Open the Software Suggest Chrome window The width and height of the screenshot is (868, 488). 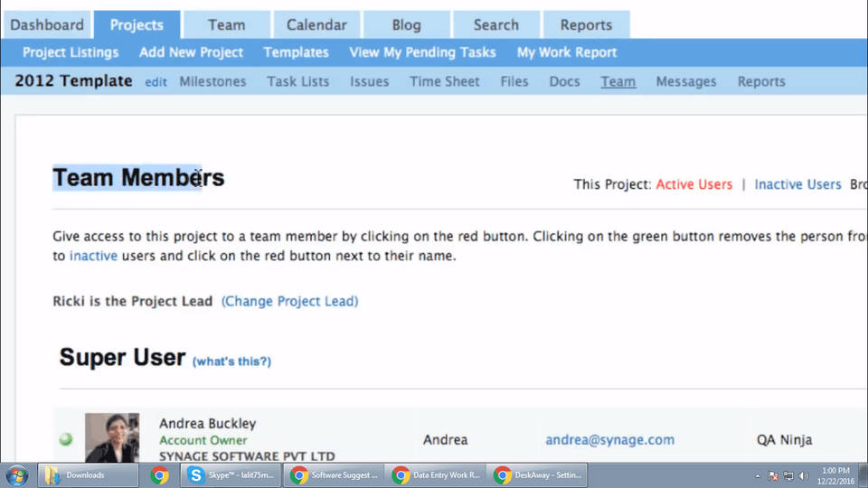click(333, 475)
